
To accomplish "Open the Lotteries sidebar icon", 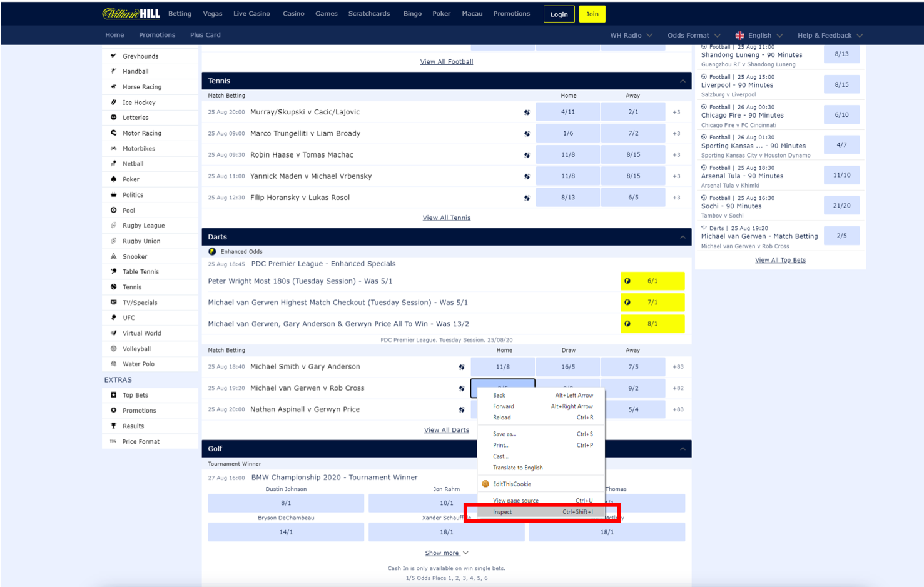I will 113,117.
